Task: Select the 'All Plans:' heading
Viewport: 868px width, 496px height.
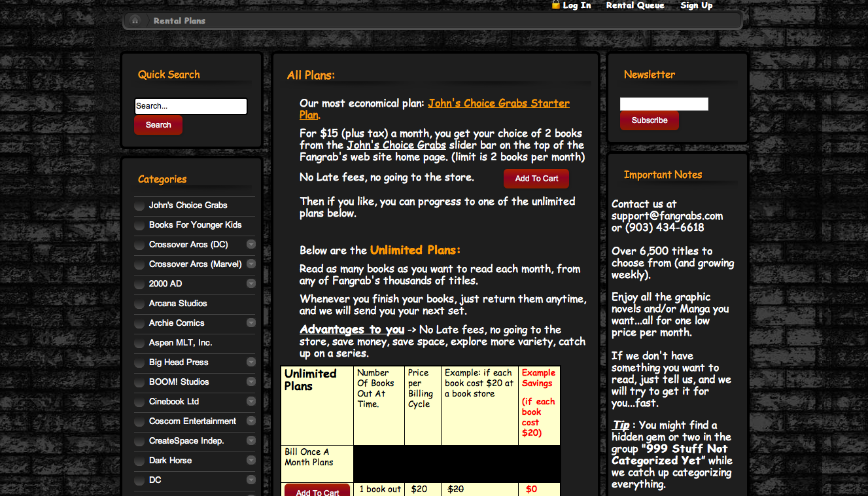Action: (x=311, y=75)
